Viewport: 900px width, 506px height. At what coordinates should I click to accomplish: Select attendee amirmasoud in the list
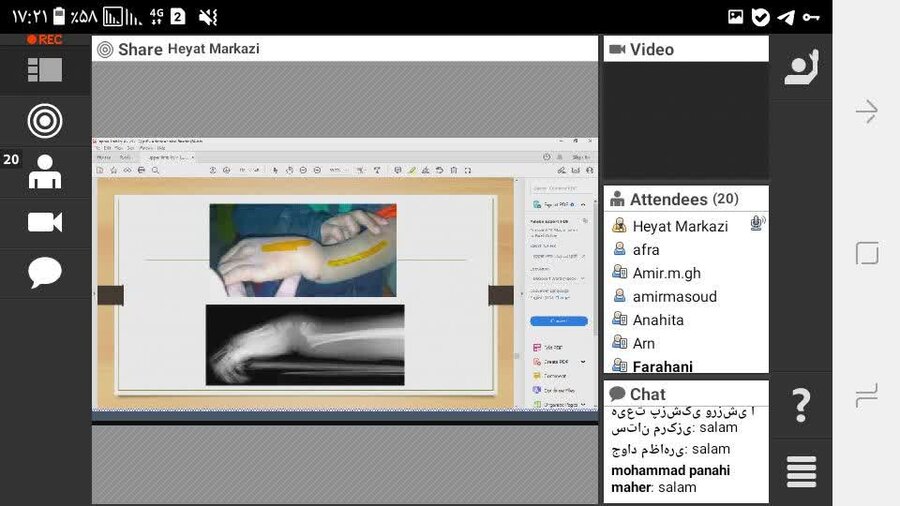[673, 296]
